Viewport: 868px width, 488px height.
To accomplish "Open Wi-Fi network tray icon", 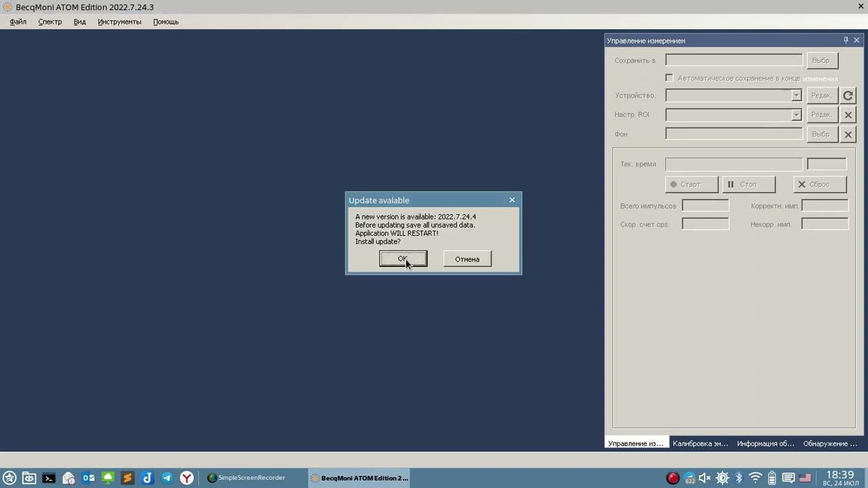I will [755, 478].
